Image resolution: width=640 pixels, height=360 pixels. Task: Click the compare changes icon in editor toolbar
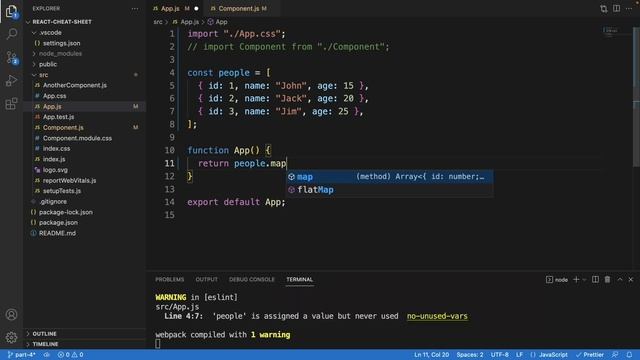[603, 9]
